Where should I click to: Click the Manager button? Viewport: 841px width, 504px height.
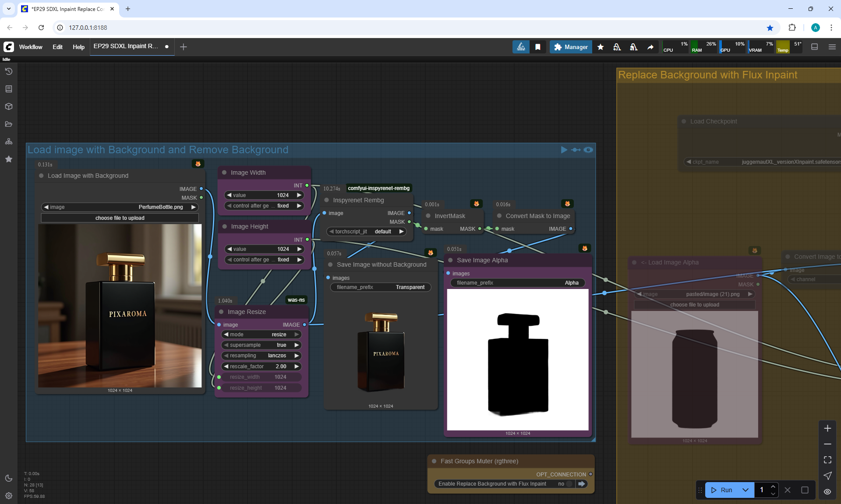(571, 47)
